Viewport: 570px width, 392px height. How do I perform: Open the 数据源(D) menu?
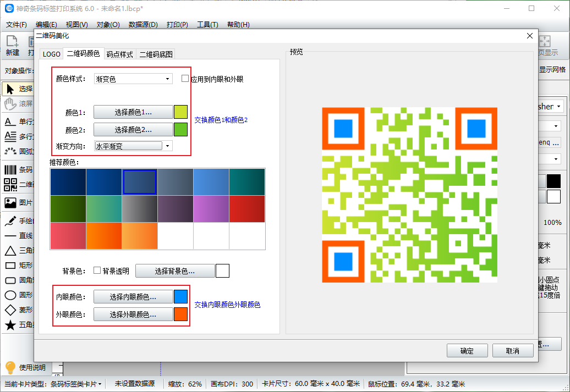(x=143, y=24)
